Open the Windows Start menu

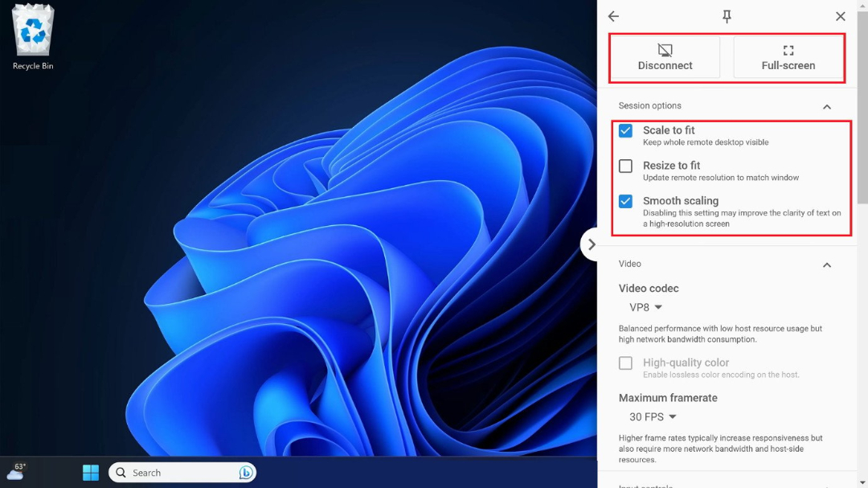tap(91, 473)
